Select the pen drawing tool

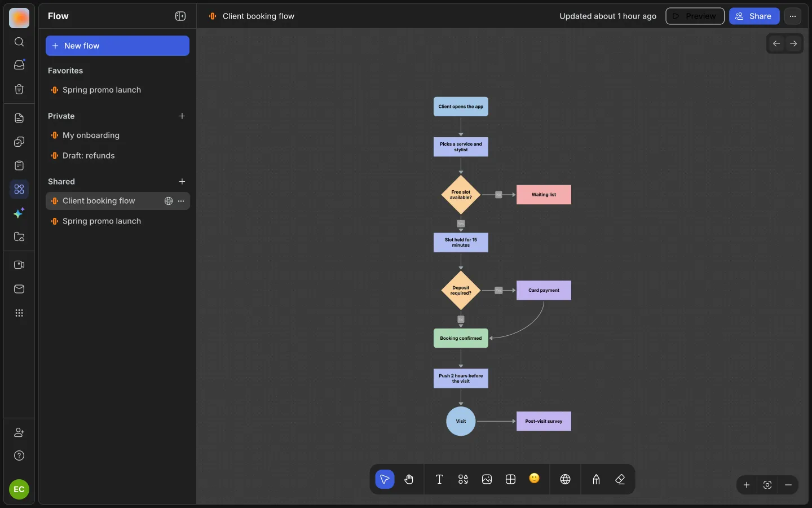pyautogui.click(x=596, y=479)
